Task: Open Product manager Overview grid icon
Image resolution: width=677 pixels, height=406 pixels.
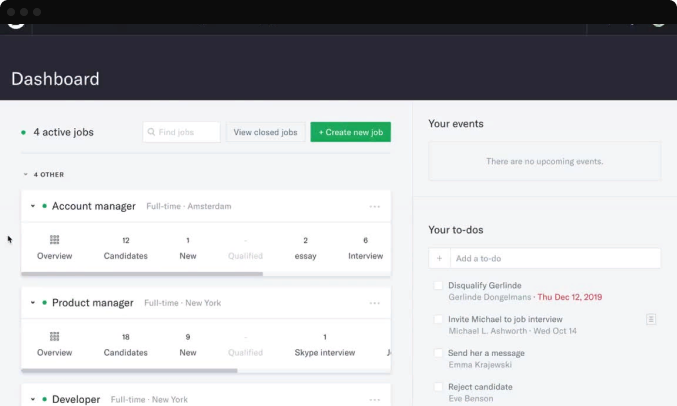Action: [54, 337]
